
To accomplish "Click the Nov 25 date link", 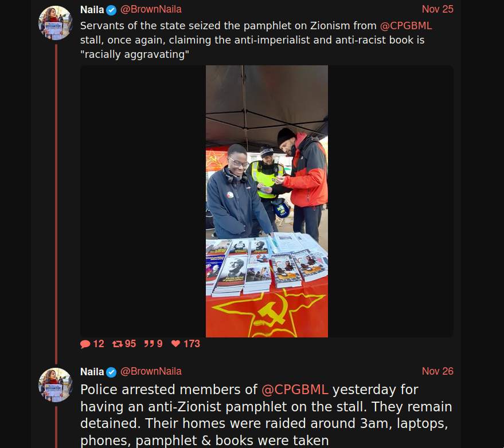I will [x=437, y=9].
